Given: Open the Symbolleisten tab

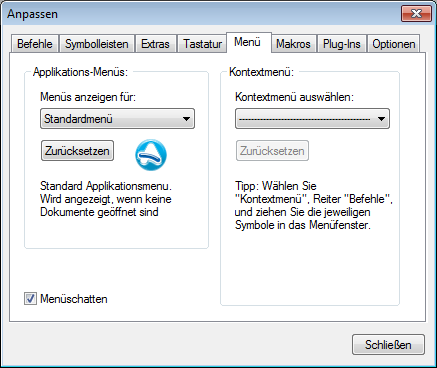Looking at the screenshot, I should click(97, 44).
